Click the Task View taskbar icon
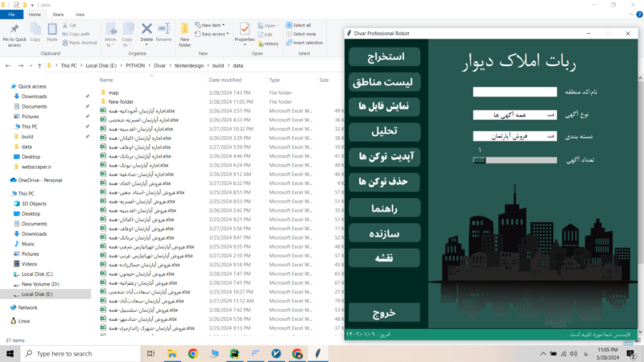The image size is (644, 362). click(151, 353)
